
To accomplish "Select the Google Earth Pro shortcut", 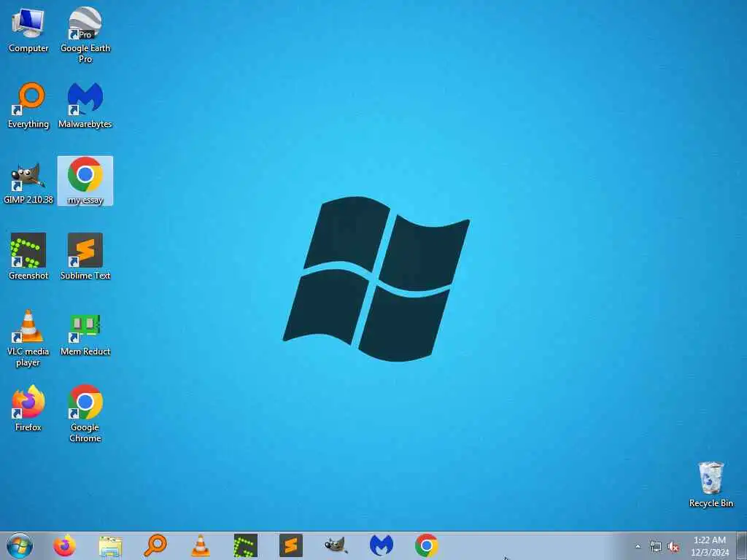I will [85, 34].
